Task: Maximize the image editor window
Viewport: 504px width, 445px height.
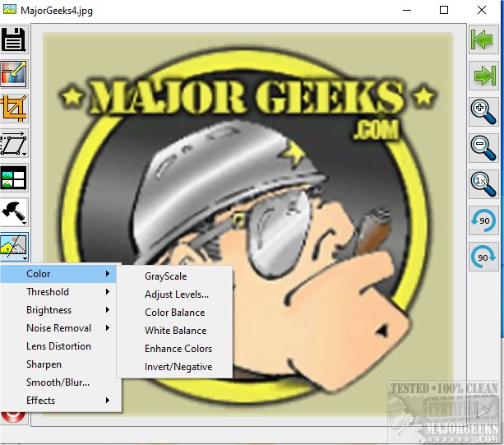Action: 444,10
